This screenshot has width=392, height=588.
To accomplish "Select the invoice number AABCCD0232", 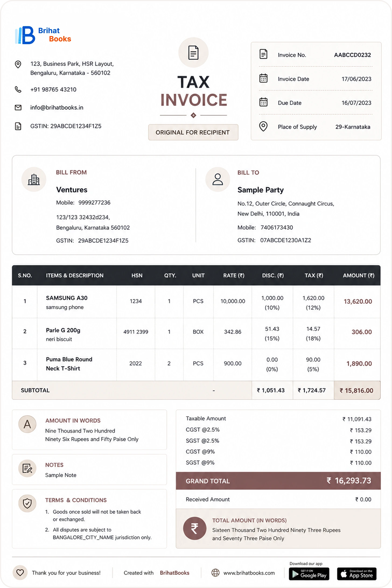I will [352, 55].
